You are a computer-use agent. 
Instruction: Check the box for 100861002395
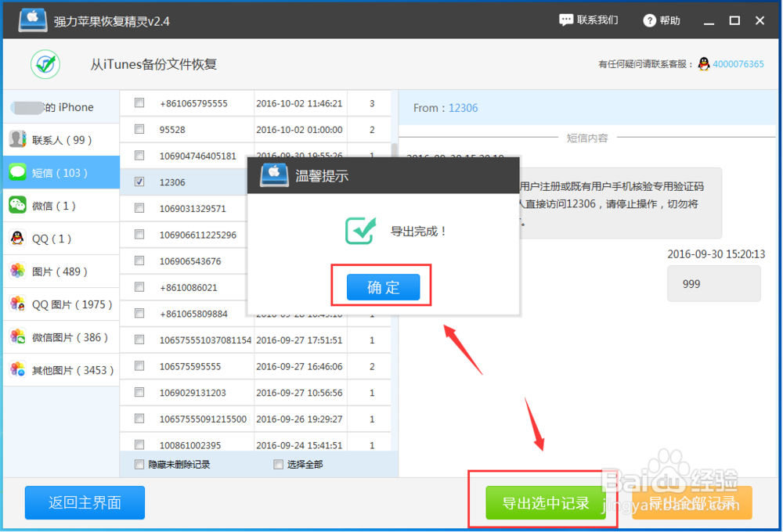tap(139, 444)
